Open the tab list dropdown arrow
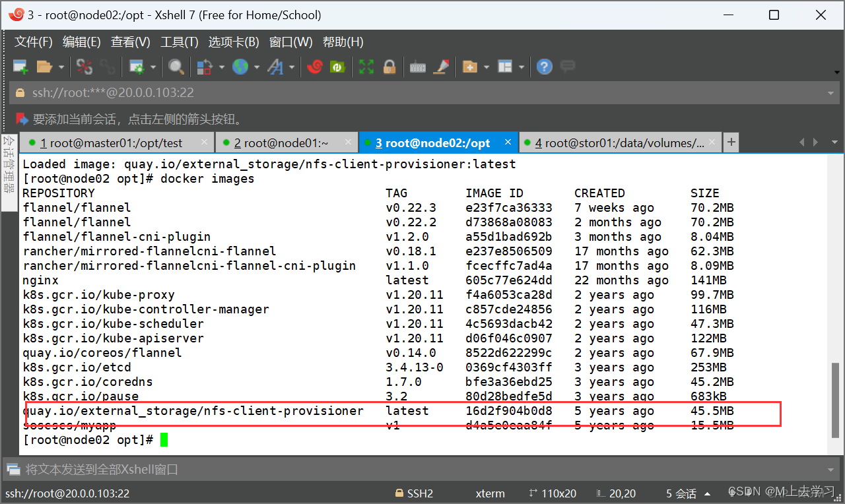This screenshot has height=504, width=845. click(834, 142)
